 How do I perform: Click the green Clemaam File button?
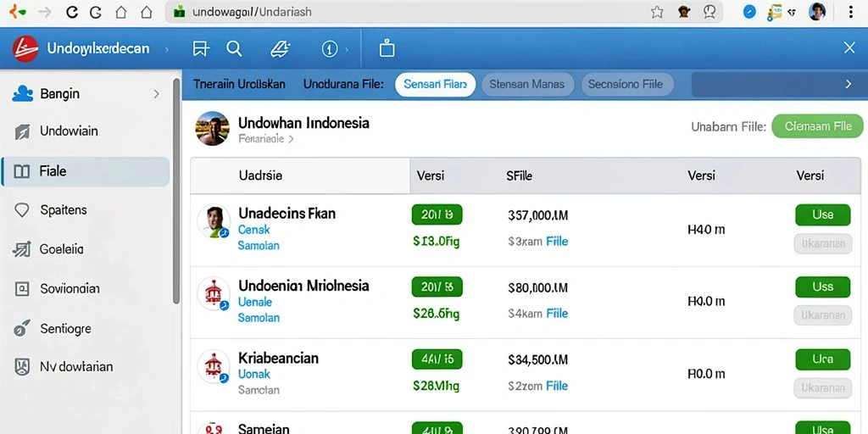(818, 126)
